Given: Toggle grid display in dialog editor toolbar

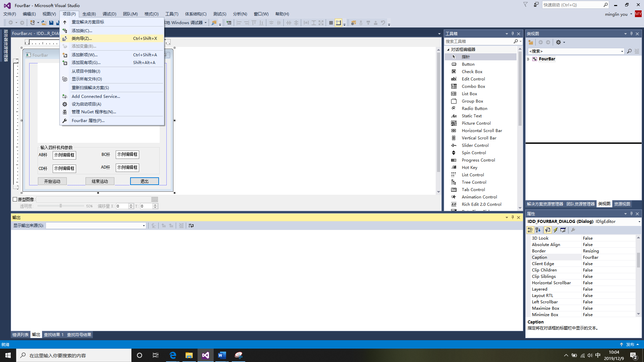Looking at the screenshot, I should pyautogui.click(x=331, y=23).
